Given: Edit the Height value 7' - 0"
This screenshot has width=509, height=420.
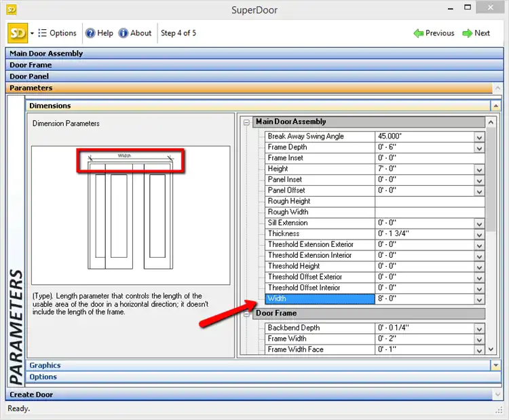Looking at the screenshot, I should [424, 169].
